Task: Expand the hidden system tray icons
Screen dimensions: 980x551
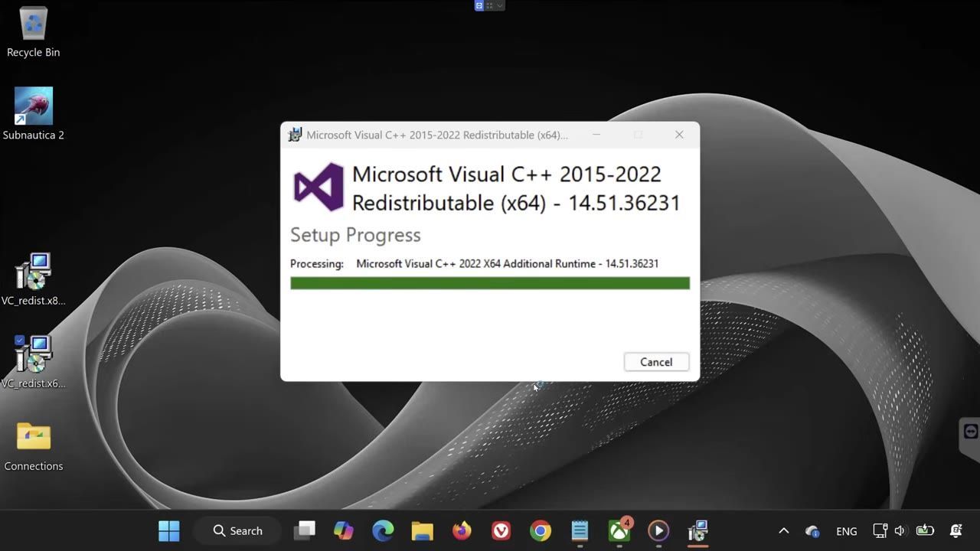Action: (x=783, y=530)
